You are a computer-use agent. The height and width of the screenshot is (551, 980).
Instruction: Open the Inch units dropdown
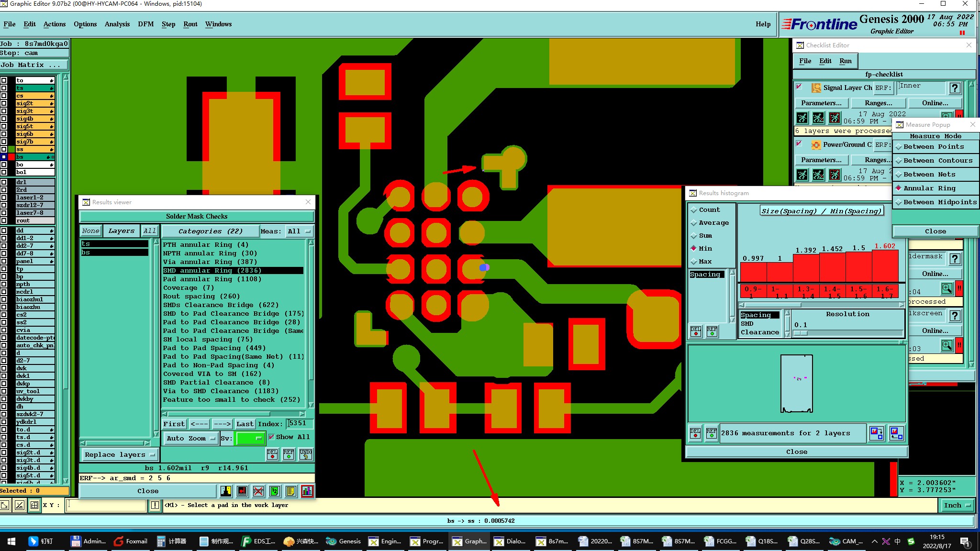(957, 505)
